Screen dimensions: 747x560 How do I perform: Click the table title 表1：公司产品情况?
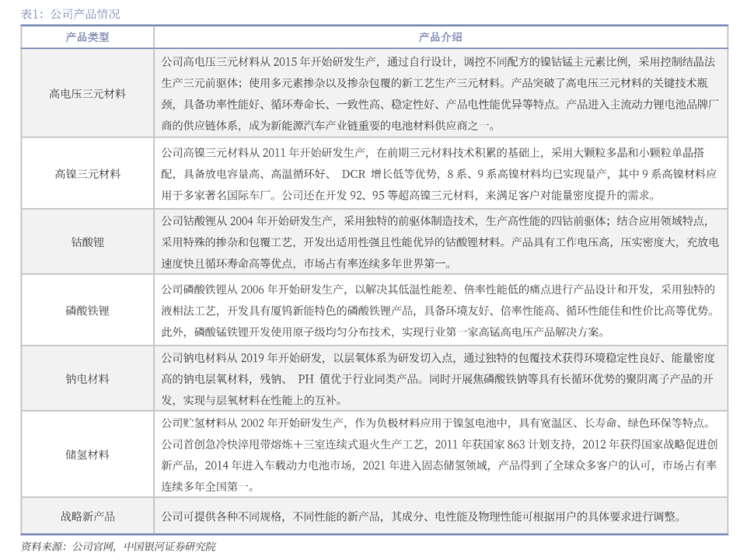point(70,14)
